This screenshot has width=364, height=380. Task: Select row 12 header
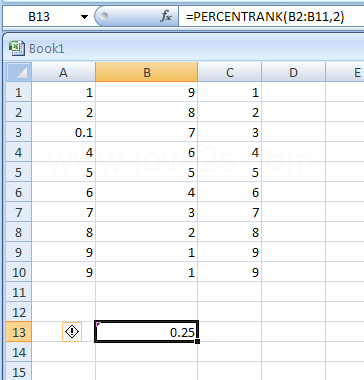tap(19, 312)
